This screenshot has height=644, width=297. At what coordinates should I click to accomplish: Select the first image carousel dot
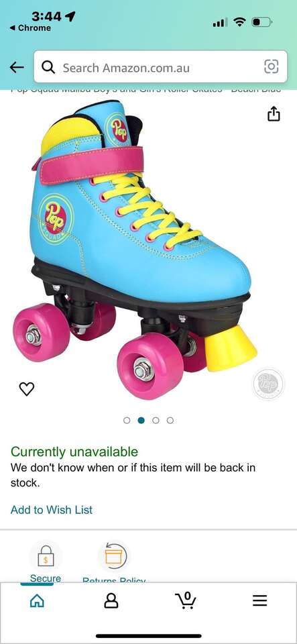[127, 420]
